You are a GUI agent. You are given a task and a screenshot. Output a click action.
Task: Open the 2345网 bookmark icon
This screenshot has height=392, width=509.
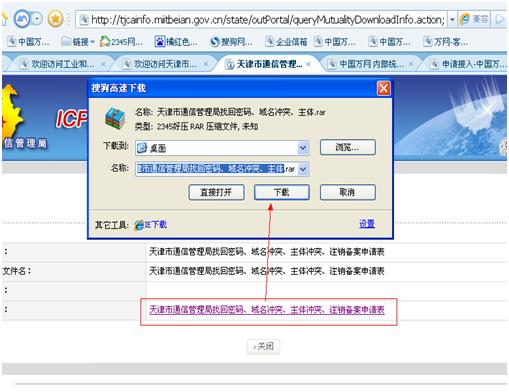click(x=105, y=42)
